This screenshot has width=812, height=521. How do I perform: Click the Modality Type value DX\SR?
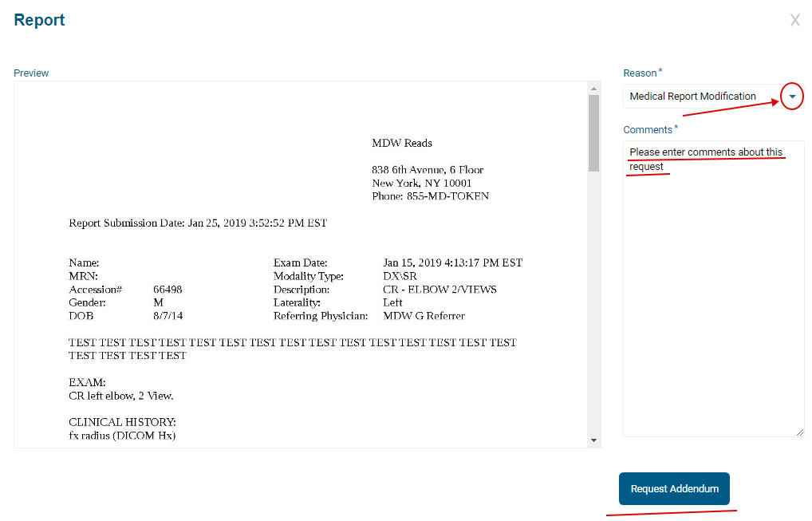(x=400, y=276)
